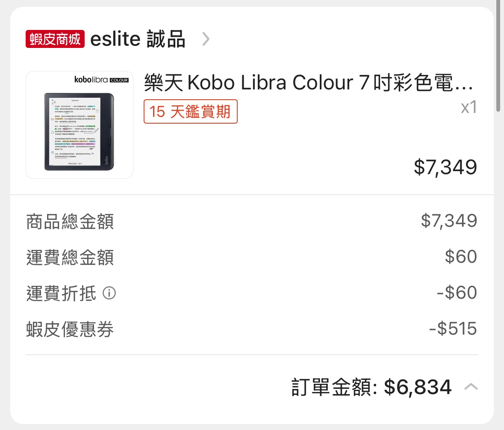Select the 樂天 Kobo Libra Colour product title
Image resolution: width=504 pixels, height=430 pixels.
[x=309, y=83]
